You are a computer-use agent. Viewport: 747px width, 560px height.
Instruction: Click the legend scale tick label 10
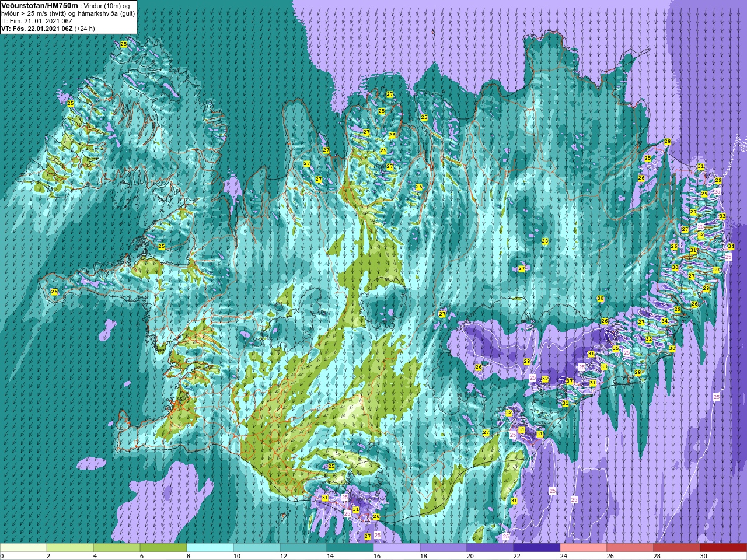(x=236, y=556)
